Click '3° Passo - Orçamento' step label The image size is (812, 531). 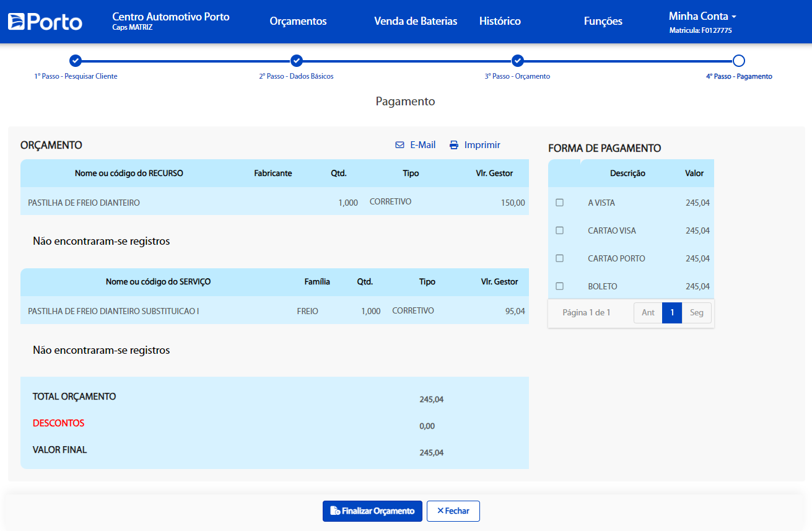tap(517, 76)
